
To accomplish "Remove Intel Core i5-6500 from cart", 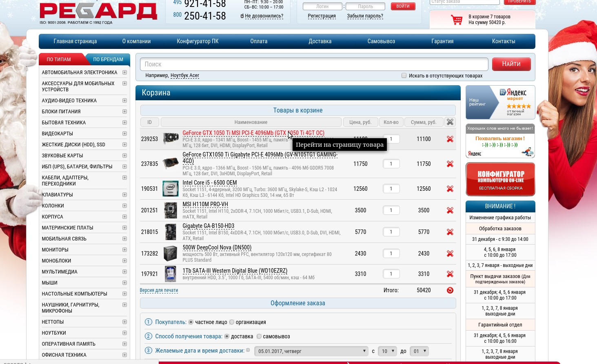I will coord(450,189).
